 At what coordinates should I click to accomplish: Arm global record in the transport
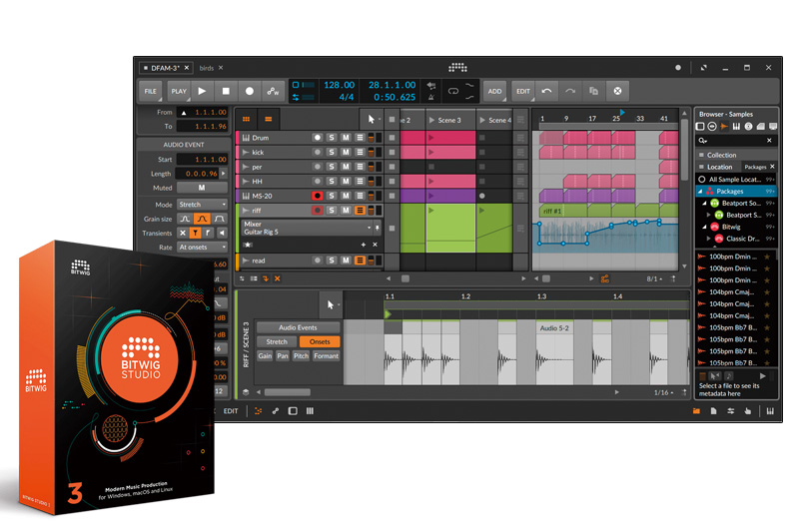coord(249,91)
